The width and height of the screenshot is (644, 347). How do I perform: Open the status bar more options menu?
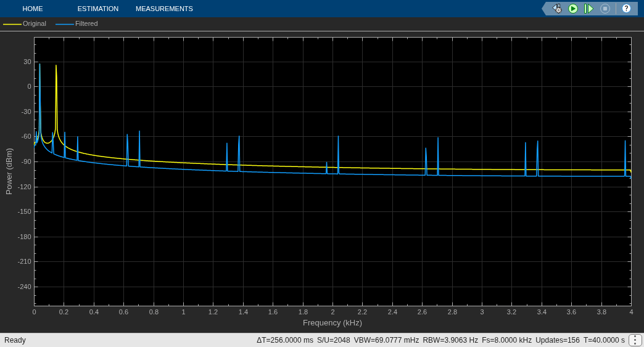635,340
